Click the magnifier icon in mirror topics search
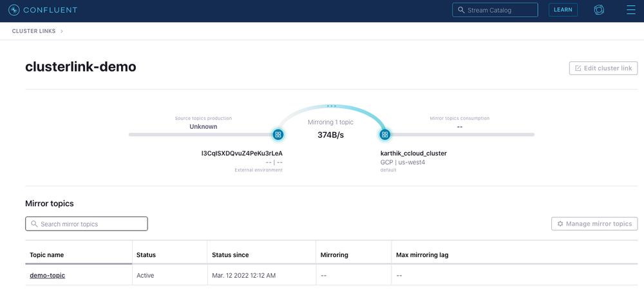 pyautogui.click(x=34, y=224)
